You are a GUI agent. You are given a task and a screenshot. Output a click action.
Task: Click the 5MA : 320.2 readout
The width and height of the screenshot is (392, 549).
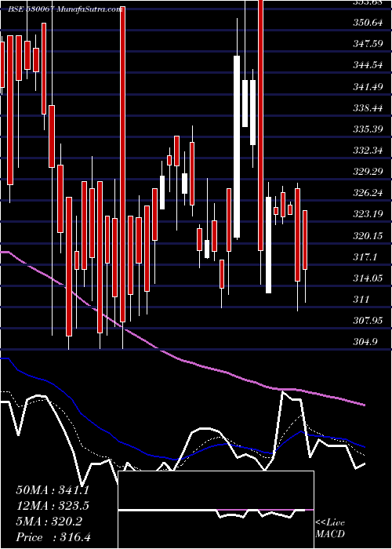point(49,522)
